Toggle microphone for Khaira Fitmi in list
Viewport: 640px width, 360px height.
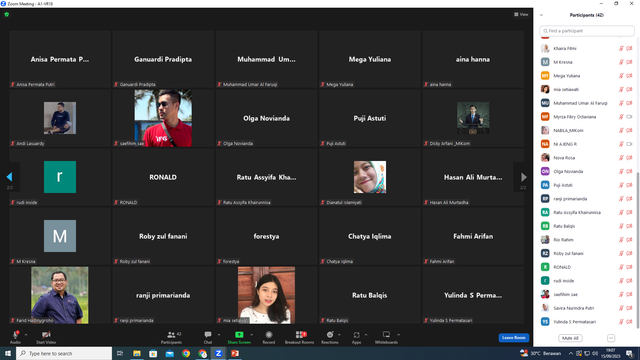pos(621,49)
